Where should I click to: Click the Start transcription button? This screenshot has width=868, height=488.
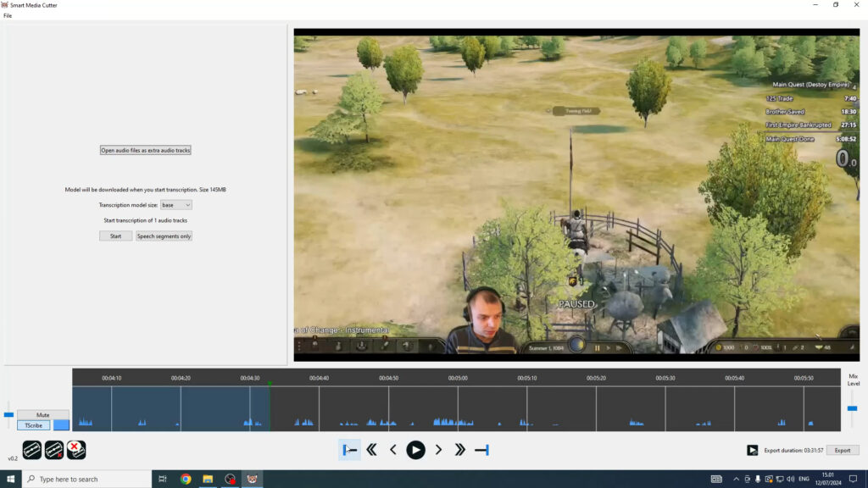(x=115, y=236)
